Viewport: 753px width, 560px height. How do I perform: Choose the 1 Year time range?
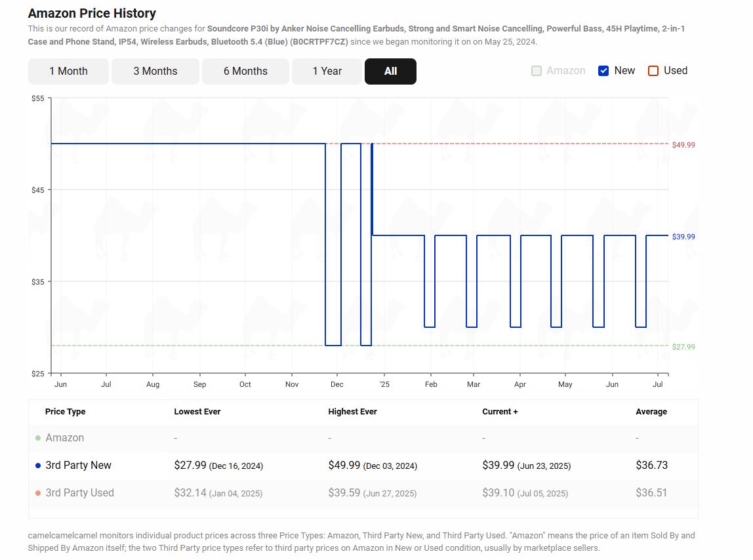327,71
